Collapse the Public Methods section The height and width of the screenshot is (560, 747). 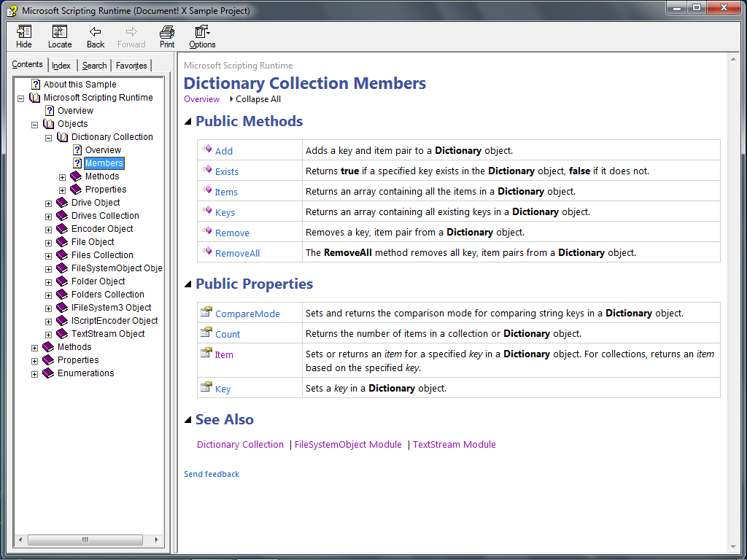click(188, 122)
